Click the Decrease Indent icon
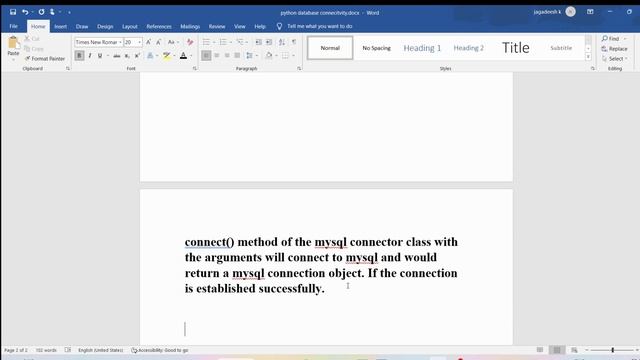 (x=258, y=42)
